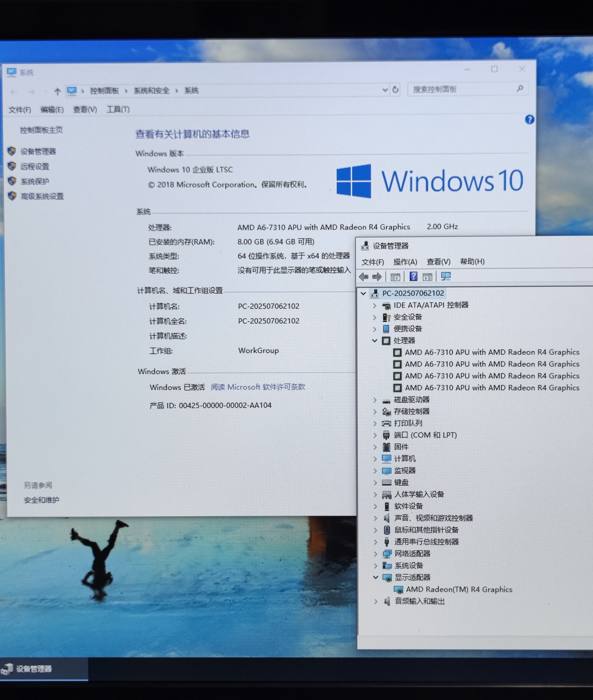Click the action pane toolbar icon beside Help
Screen dimensions: 593x700
(x=427, y=277)
